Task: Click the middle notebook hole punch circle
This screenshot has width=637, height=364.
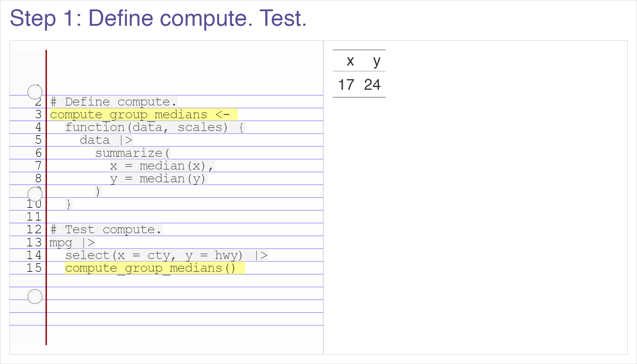Action: point(35,194)
